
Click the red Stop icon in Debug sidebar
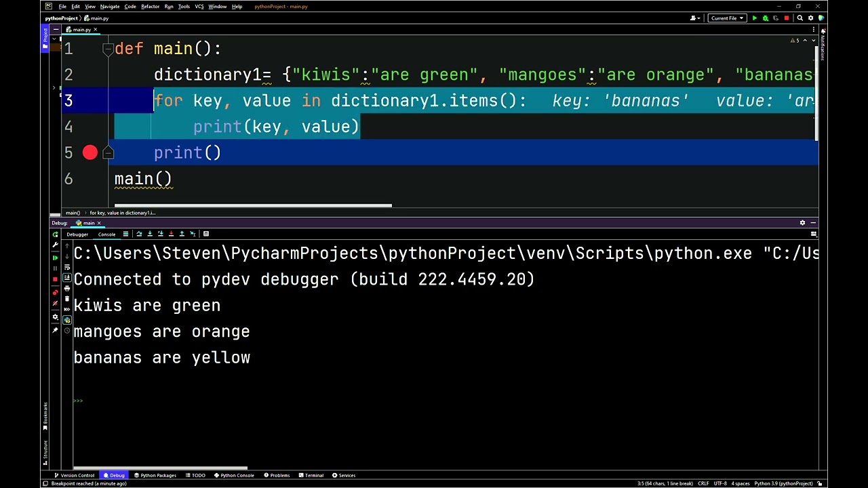[55, 279]
